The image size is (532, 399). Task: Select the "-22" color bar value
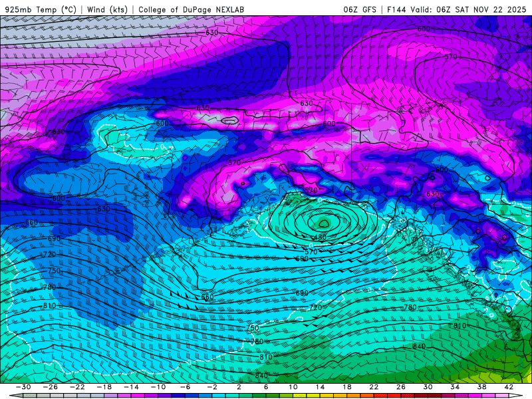point(77,387)
